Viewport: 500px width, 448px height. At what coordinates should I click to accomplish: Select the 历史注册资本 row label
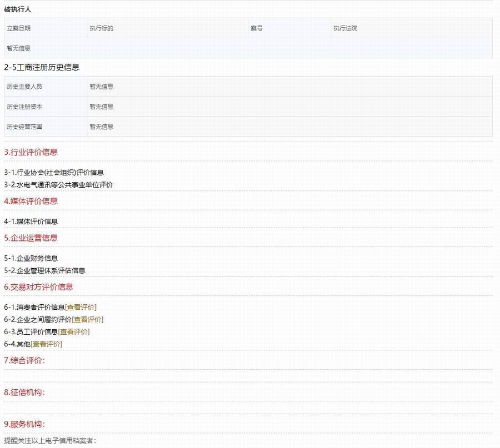[24, 107]
